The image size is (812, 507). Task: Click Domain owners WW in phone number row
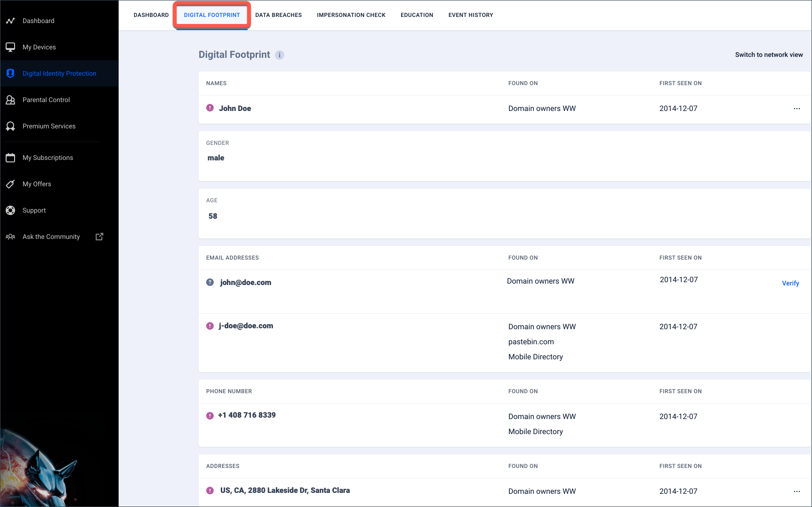pyautogui.click(x=542, y=417)
